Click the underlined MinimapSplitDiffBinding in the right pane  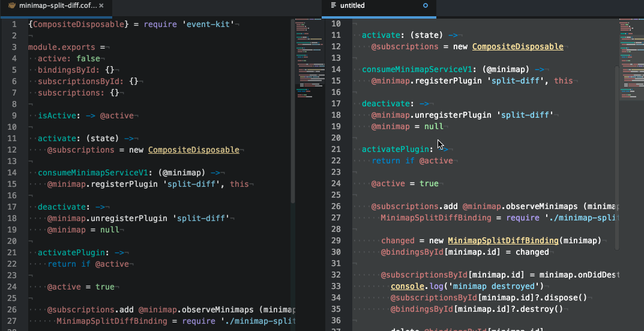[x=503, y=241]
